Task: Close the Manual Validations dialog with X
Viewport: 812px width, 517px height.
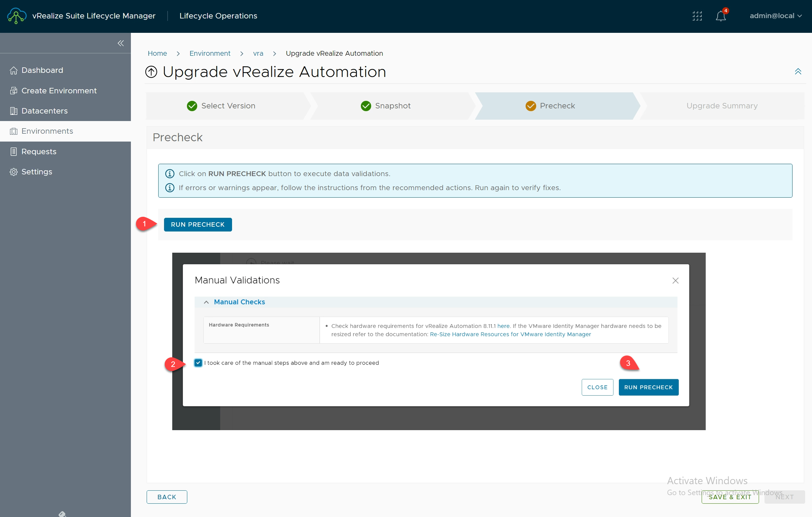Action: tap(675, 281)
